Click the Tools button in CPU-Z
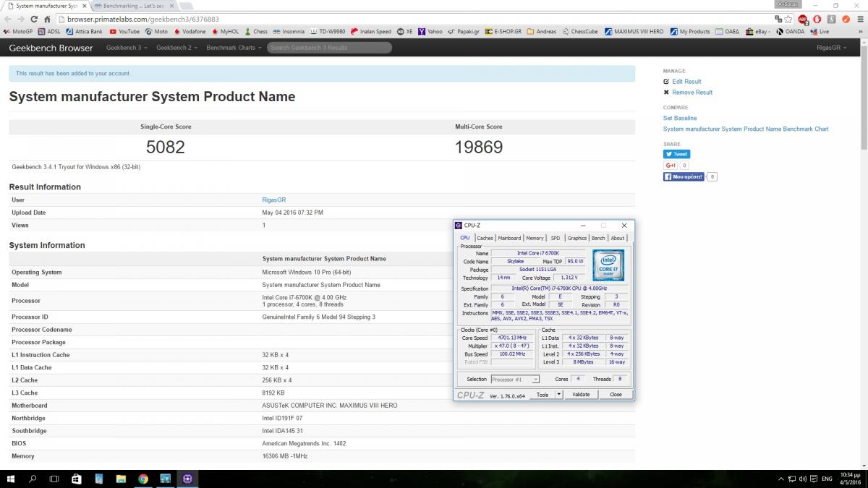This screenshot has width=868, height=488. click(x=542, y=395)
